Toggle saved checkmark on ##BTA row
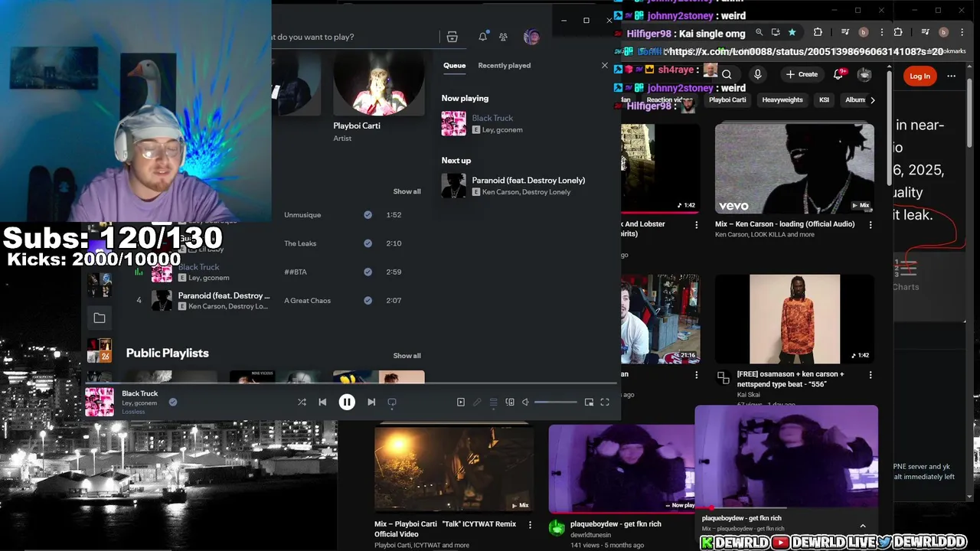This screenshot has width=980, height=551. click(368, 272)
